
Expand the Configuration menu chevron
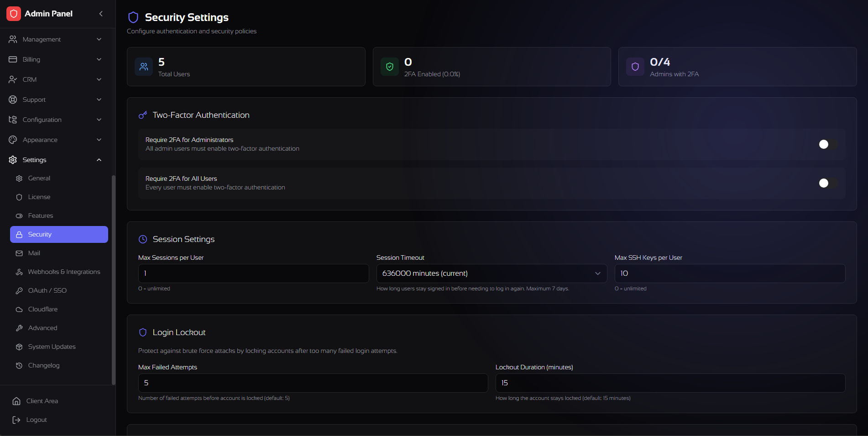pyautogui.click(x=99, y=120)
